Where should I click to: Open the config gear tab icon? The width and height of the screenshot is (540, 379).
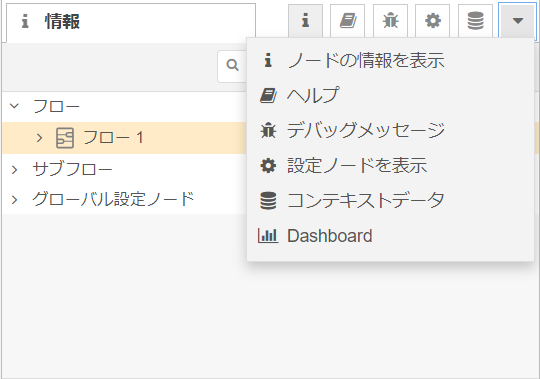coord(433,21)
